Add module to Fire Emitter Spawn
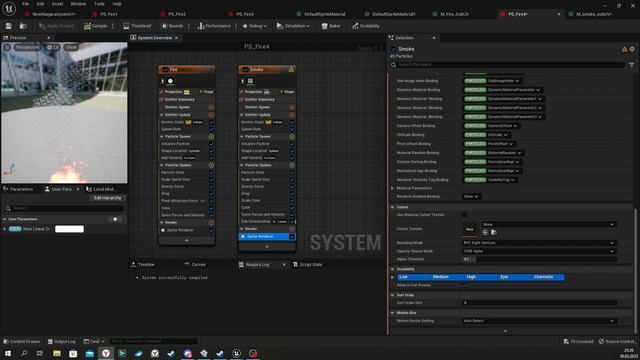This screenshot has width=640, height=360. (x=211, y=107)
